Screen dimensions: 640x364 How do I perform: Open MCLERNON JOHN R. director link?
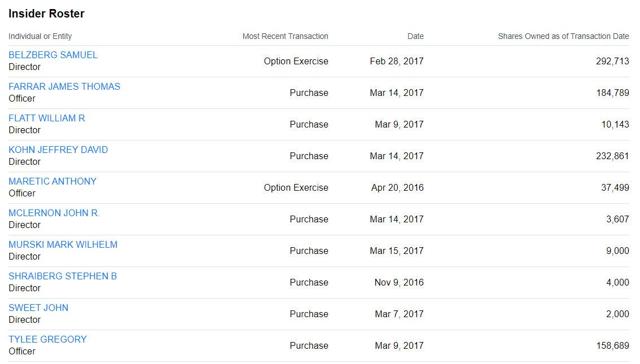point(54,213)
